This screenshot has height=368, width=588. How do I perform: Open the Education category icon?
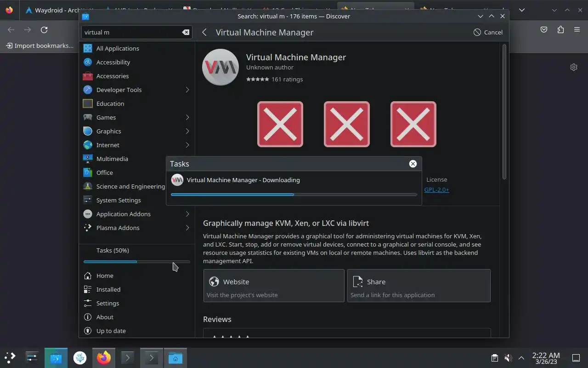click(88, 103)
